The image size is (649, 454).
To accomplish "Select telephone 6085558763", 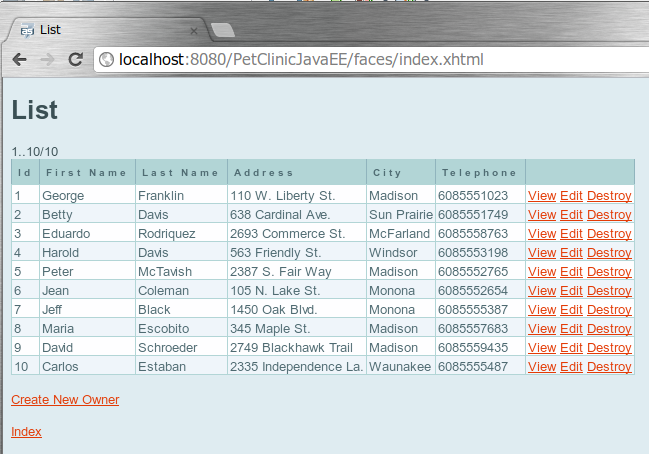I will [473, 234].
